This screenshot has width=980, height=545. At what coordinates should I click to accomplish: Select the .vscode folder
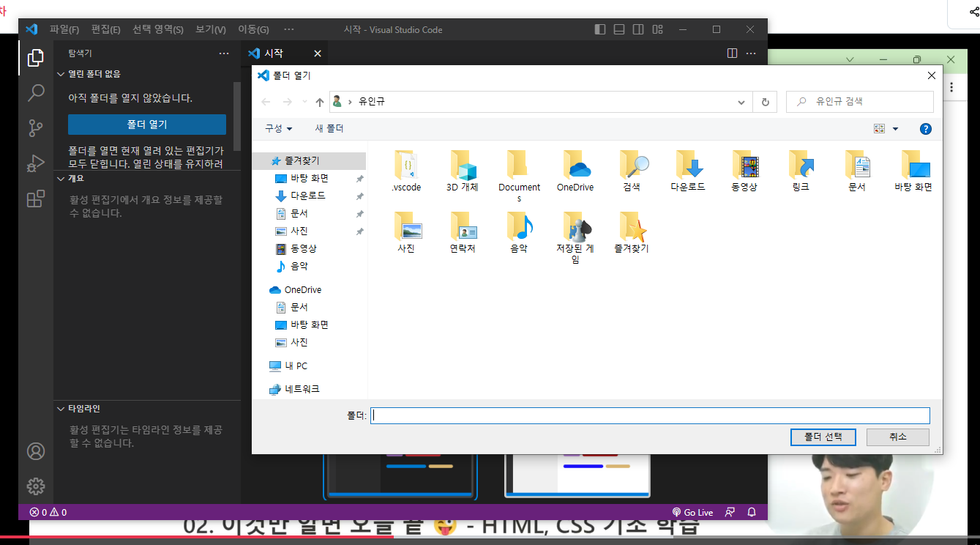click(x=406, y=171)
